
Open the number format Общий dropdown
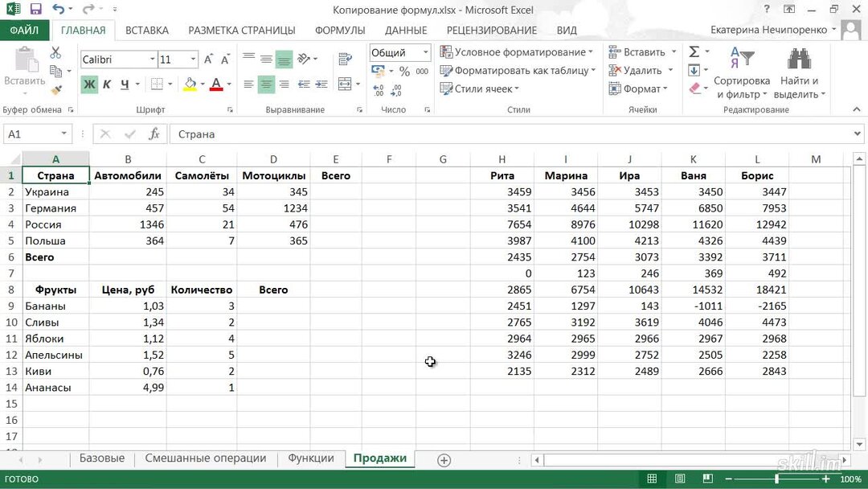click(425, 52)
